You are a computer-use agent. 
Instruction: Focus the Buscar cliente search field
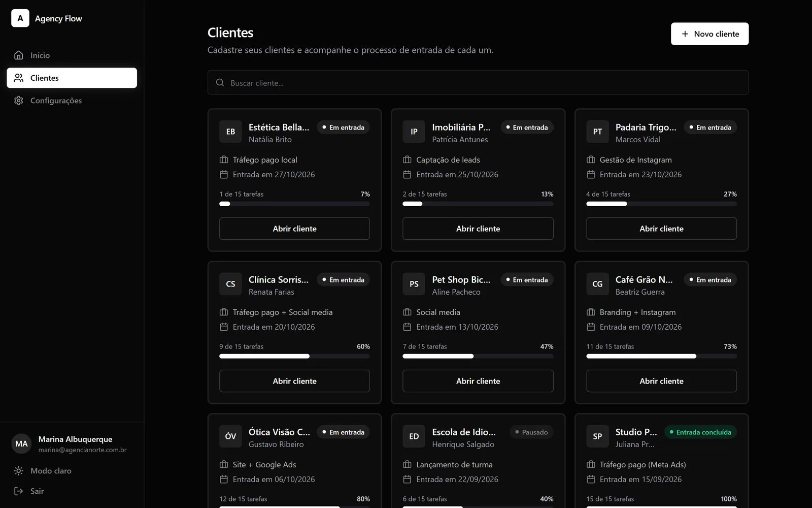[478, 82]
